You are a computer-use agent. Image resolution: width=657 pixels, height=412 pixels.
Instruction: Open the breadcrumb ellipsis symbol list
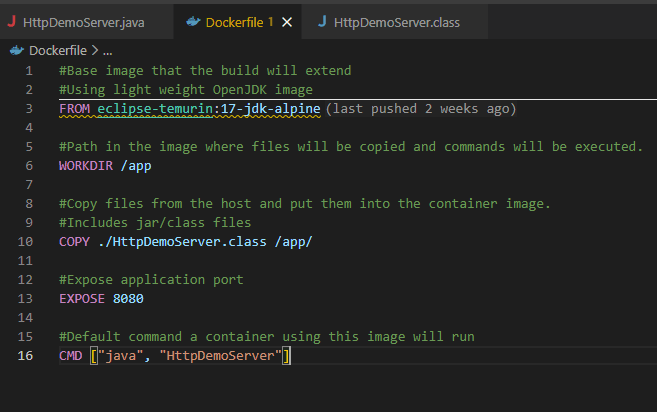tap(108, 49)
